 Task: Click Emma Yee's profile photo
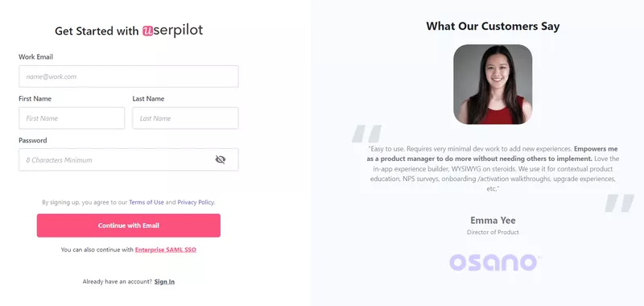coord(493,85)
